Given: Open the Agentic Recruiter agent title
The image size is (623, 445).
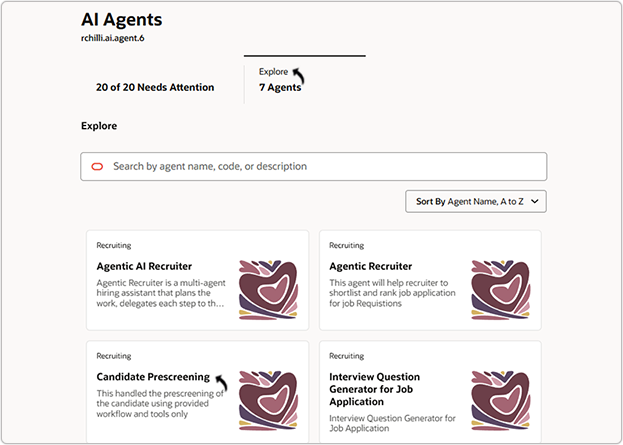Looking at the screenshot, I should (x=370, y=267).
